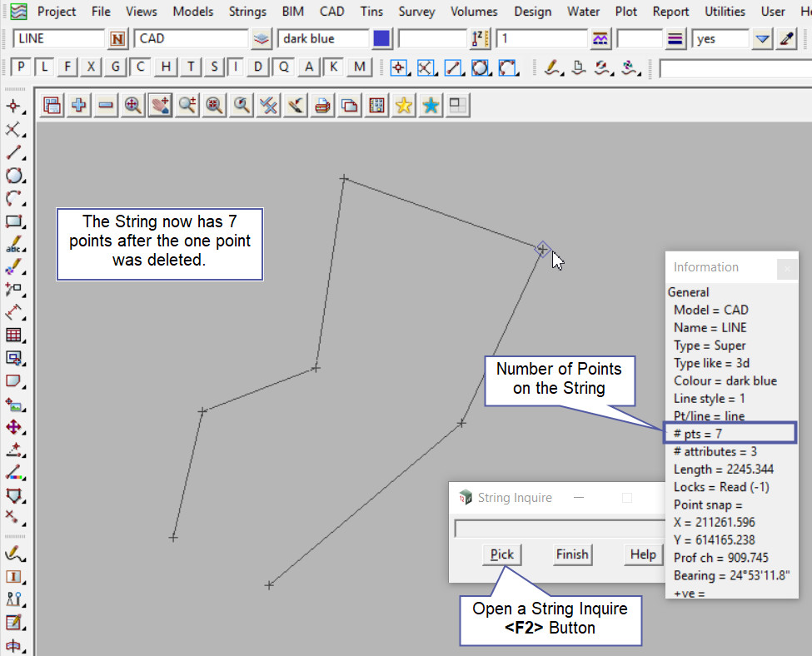Toggle the K snap button

tap(334, 67)
